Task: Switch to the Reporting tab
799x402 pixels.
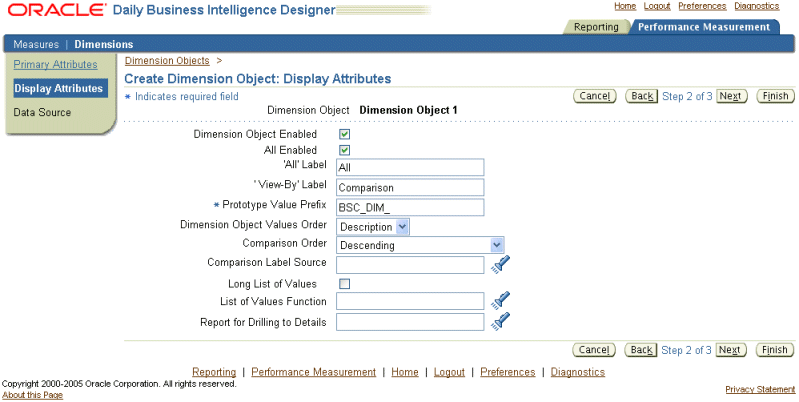Action: [x=596, y=27]
